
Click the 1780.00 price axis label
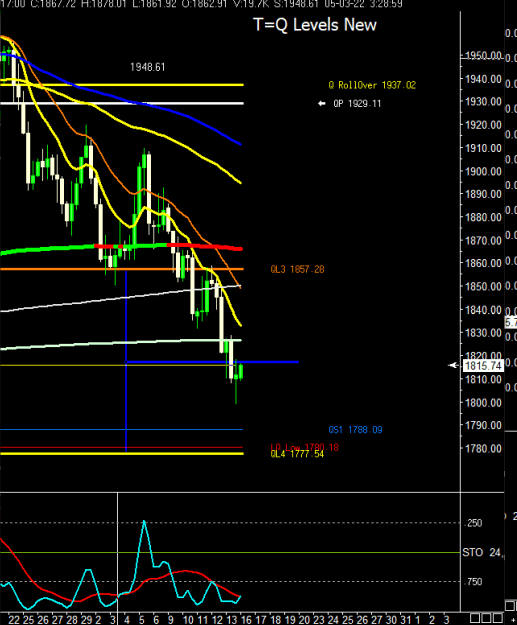(484, 448)
